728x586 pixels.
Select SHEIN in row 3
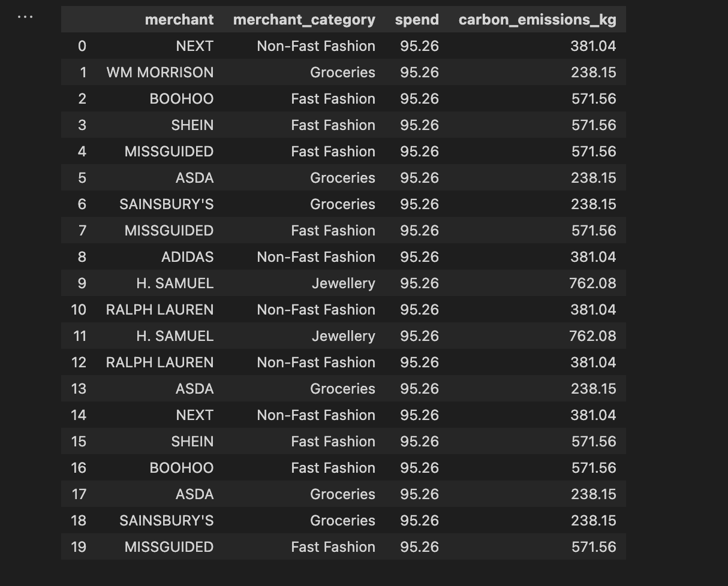[x=192, y=125]
